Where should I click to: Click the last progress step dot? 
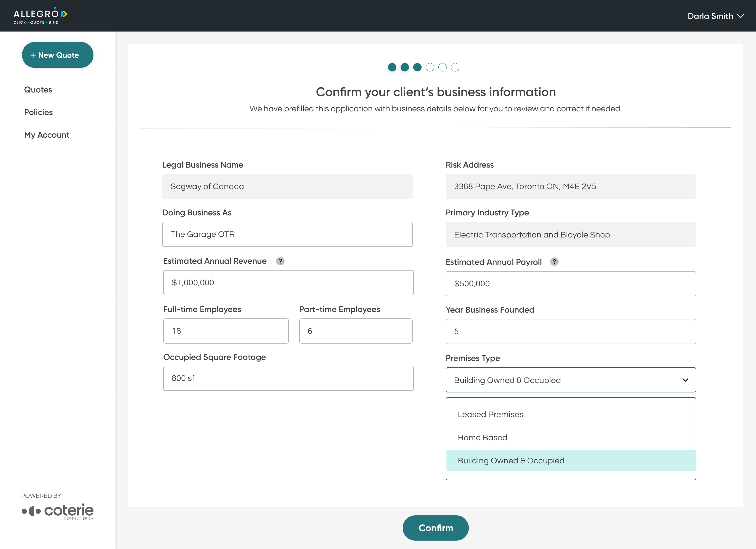pyautogui.click(x=455, y=67)
